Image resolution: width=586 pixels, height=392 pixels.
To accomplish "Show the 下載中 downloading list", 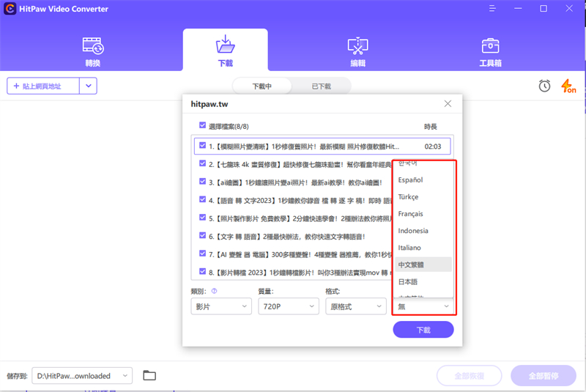I will coord(262,86).
